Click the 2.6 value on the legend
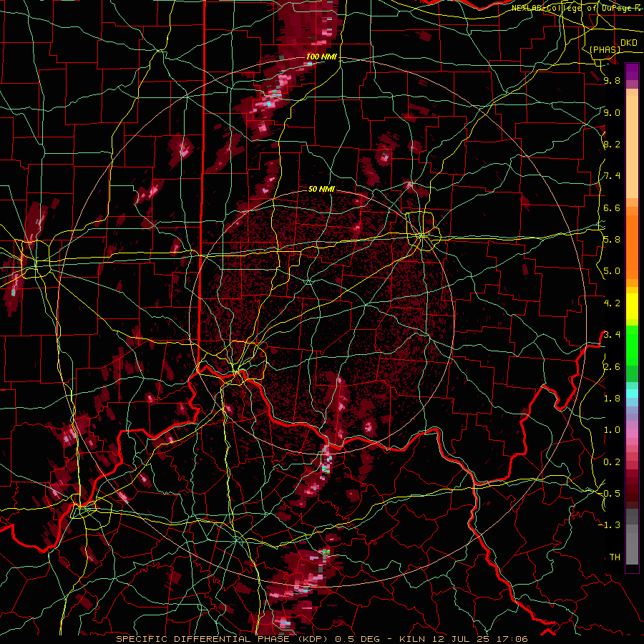Screen dimensions: 644x644 (x=612, y=366)
